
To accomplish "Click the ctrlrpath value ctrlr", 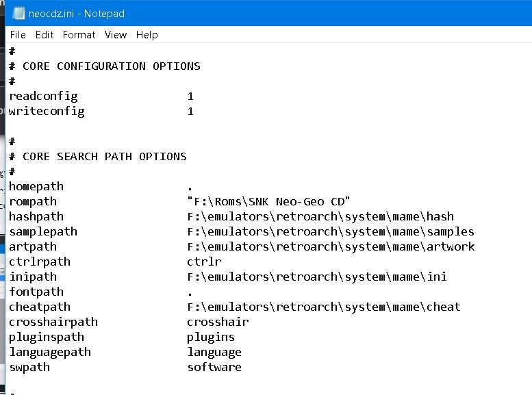I will (204, 262).
